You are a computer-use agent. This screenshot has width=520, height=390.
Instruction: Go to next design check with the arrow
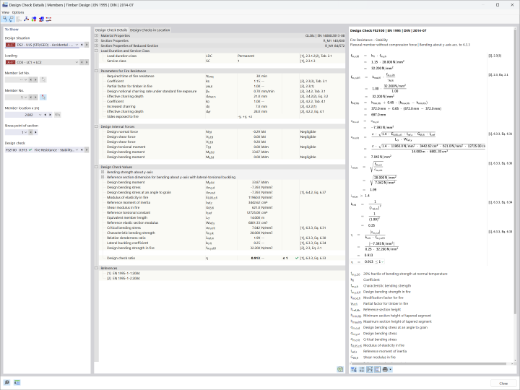click(87, 150)
